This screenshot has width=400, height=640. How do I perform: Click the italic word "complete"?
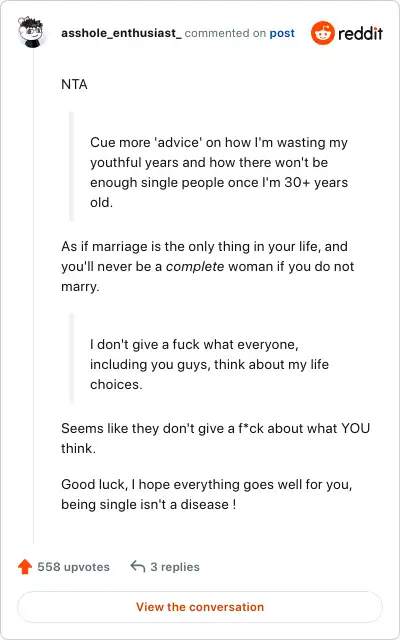point(195,267)
